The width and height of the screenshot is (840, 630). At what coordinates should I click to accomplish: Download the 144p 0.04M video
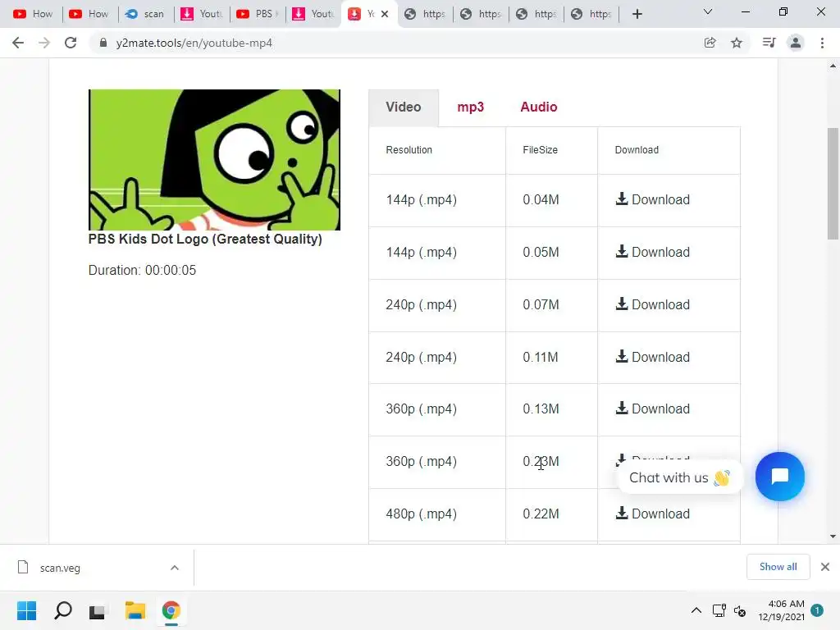point(652,199)
